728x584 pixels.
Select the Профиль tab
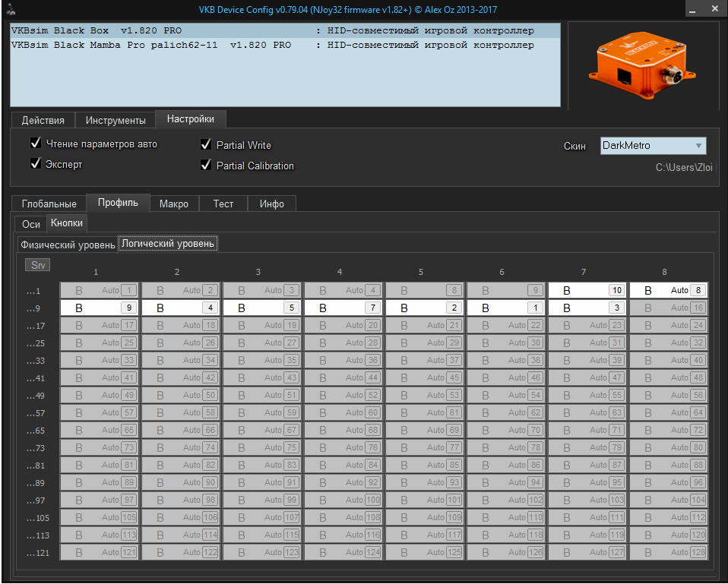click(x=118, y=203)
